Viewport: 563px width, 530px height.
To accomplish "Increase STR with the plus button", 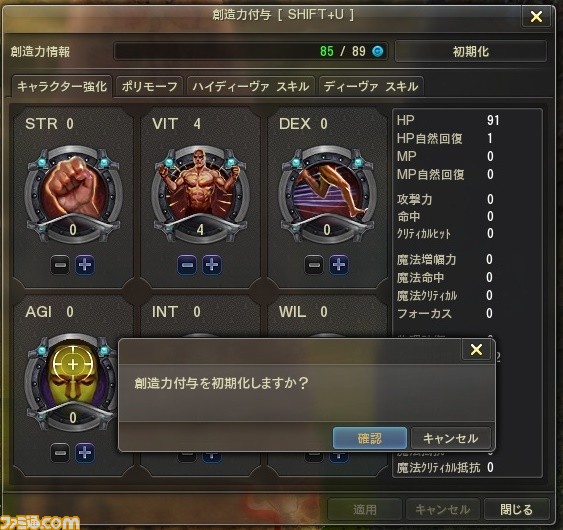I will [85, 265].
